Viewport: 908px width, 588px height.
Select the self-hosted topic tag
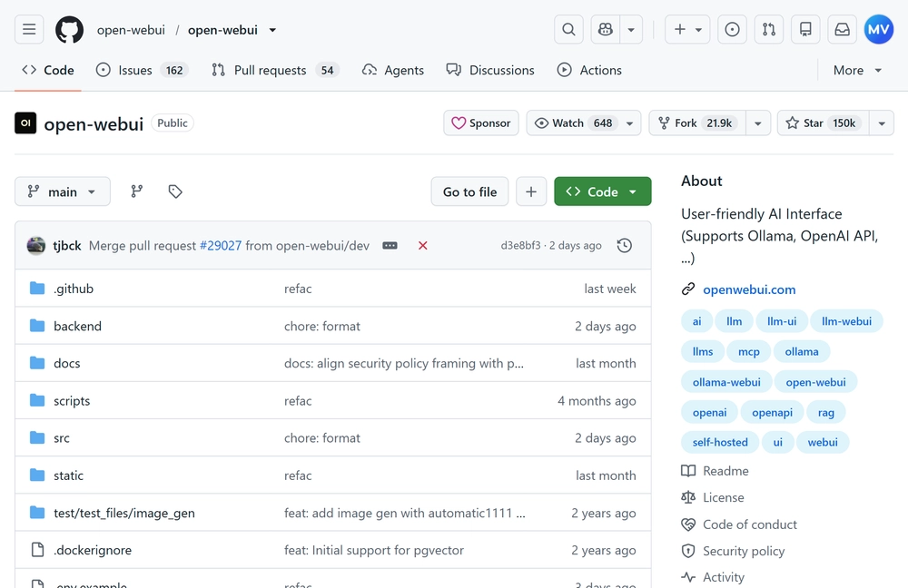720,442
